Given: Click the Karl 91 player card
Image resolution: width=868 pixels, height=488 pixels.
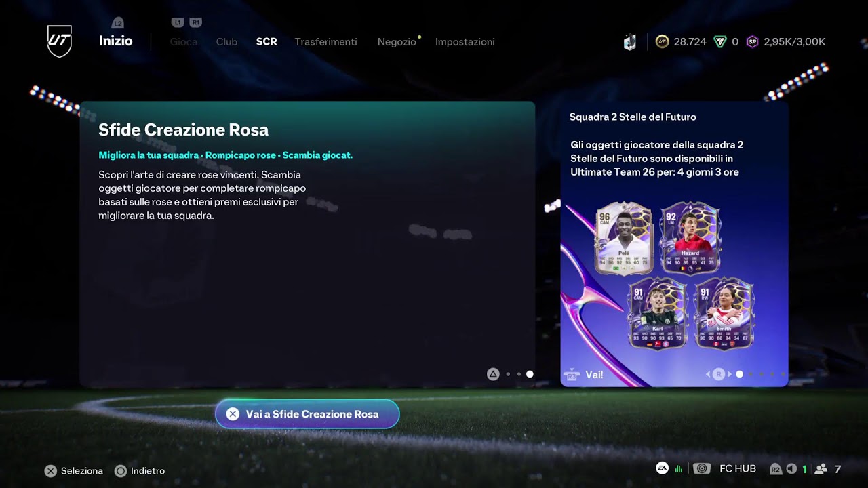Looking at the screenshot, I should tap(657, 313).
